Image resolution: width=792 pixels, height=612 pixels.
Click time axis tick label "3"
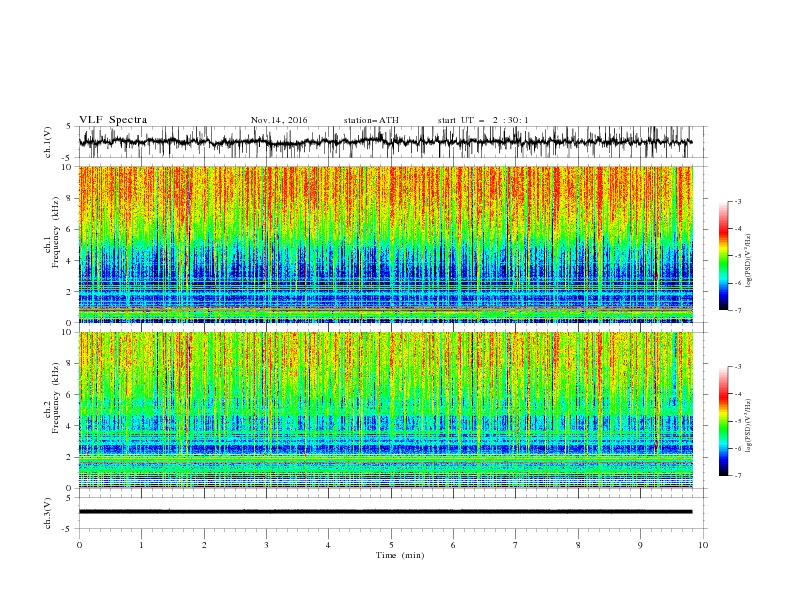[x=266, y=545]
